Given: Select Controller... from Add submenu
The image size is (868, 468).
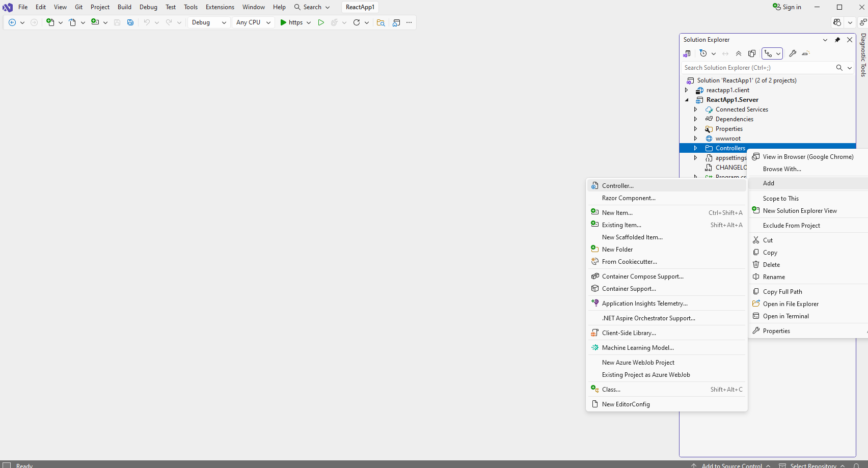Looking at the screenshot, I should 617,186.
